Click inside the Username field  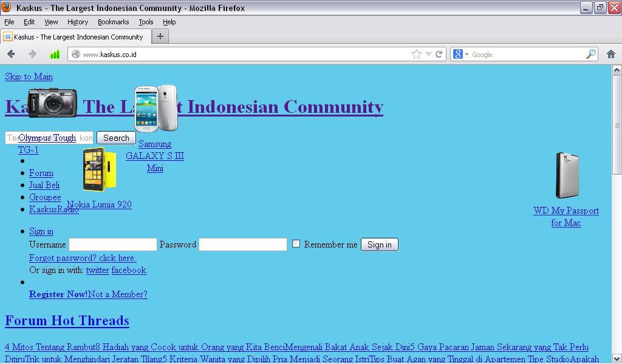pos(112,244)
